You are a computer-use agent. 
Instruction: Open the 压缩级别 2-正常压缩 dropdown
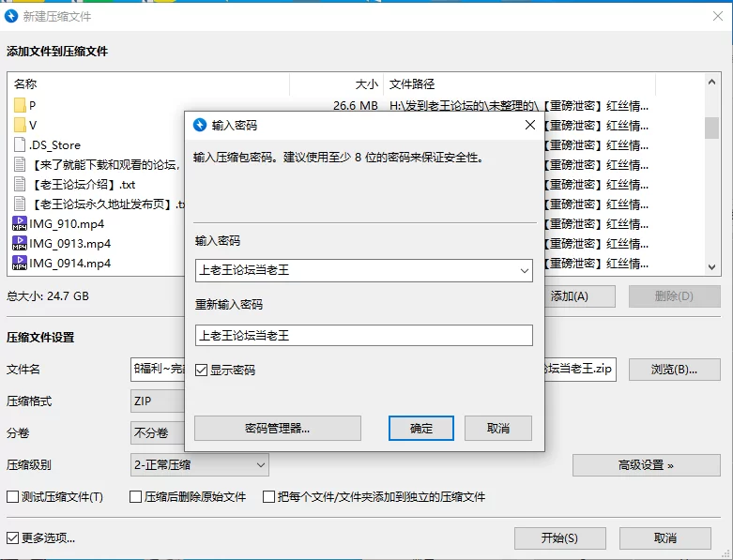coord(200,465)
